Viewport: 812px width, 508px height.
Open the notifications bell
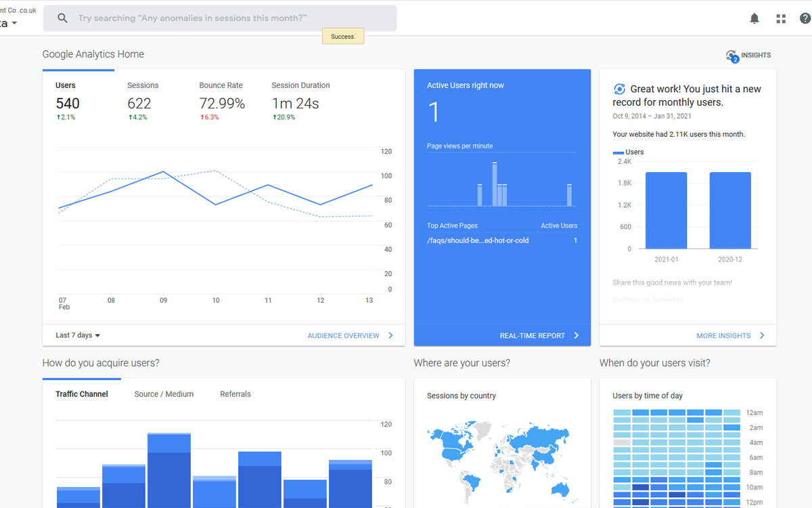tap(754, 18)
